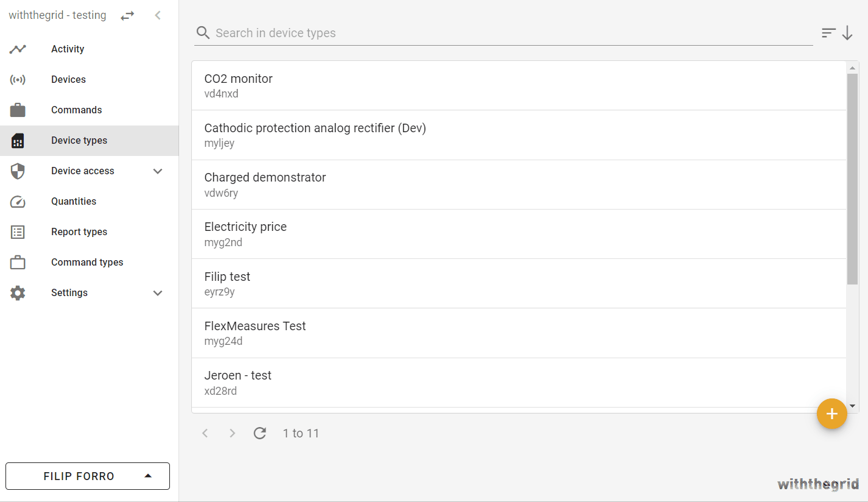Expand the Settings submenu
868x502 pixels.
pyautogui.click(x=158, y=293)
